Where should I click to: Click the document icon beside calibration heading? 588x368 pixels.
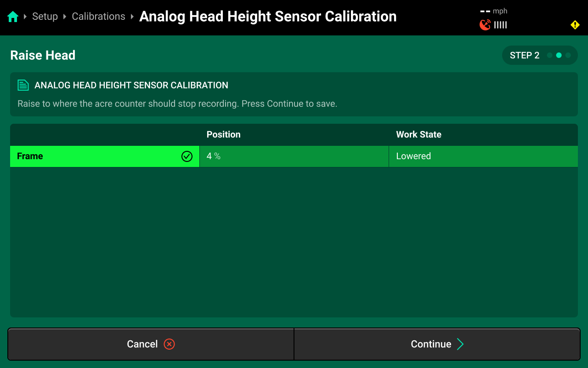coord(23,85)
